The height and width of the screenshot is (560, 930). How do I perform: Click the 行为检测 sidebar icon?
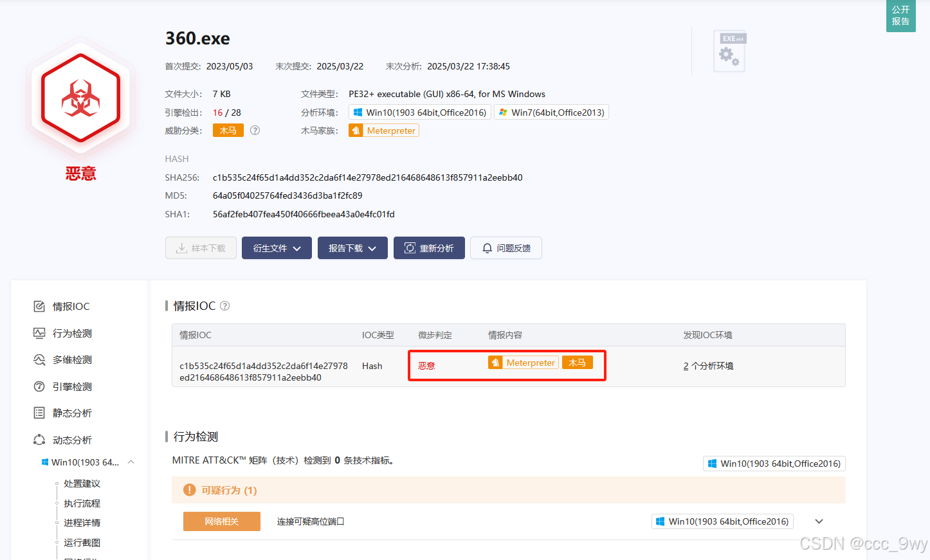pyautogui.click(x=39, y=333)
